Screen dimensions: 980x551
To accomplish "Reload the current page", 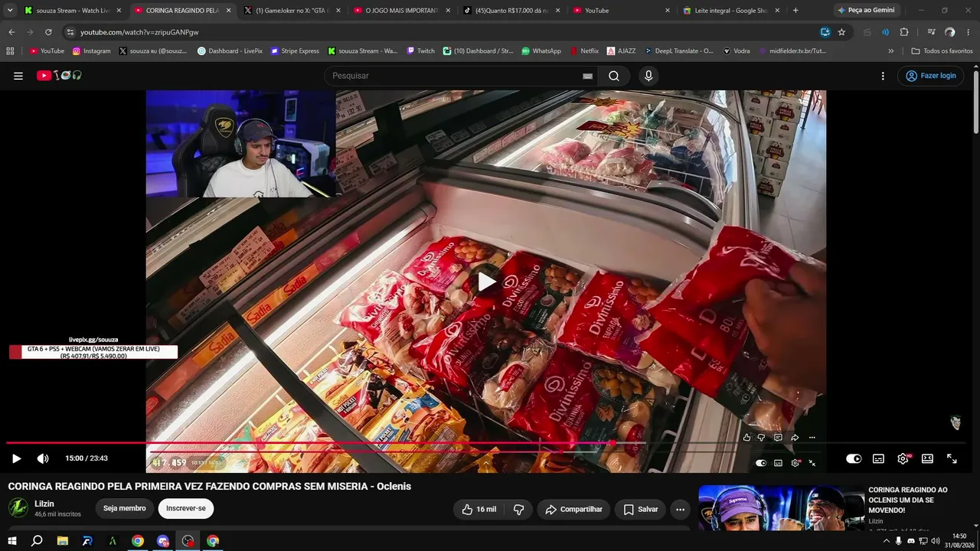I will [48, 32].
